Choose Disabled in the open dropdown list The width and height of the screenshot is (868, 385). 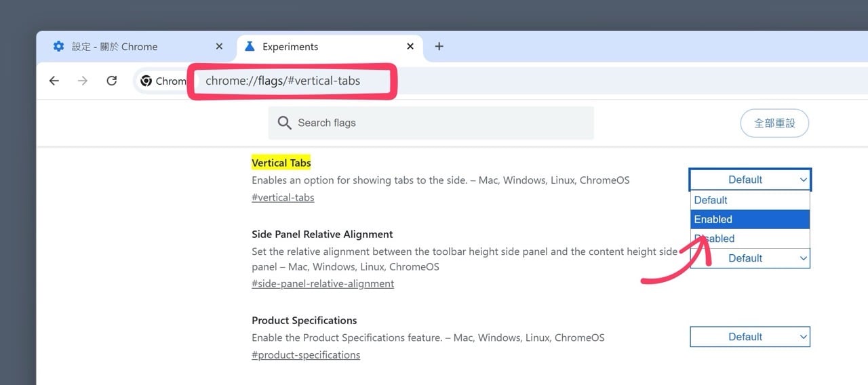click(750, 238)
